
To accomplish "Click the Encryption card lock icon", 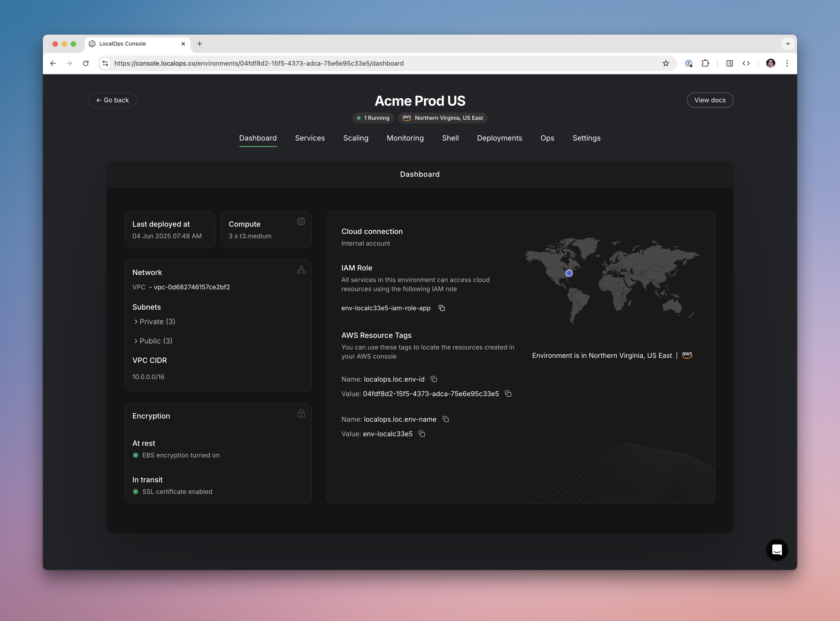I will (301, 413).
